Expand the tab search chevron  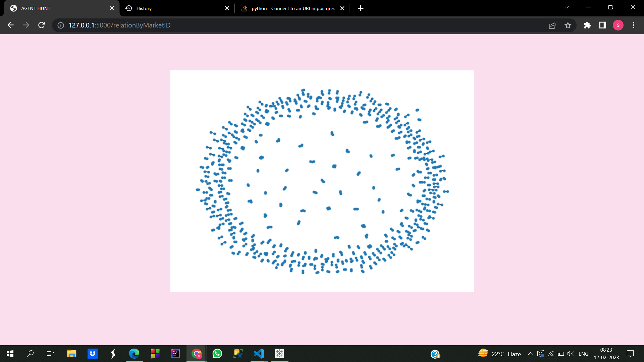567,7
